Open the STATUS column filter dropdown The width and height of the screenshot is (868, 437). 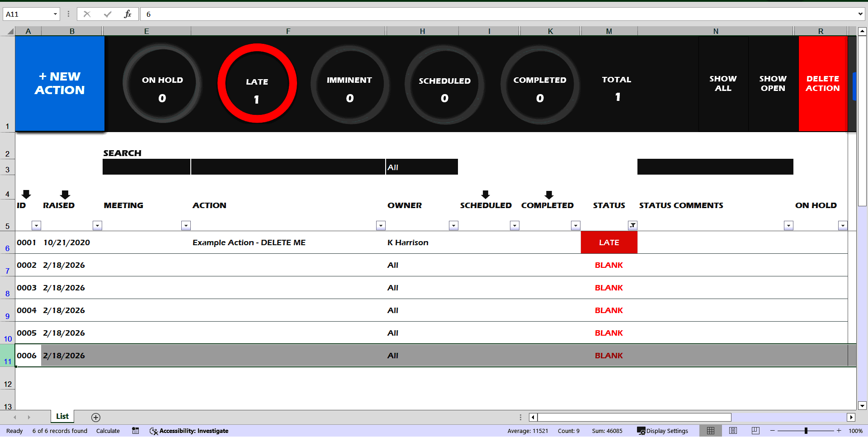click(633, 225)
